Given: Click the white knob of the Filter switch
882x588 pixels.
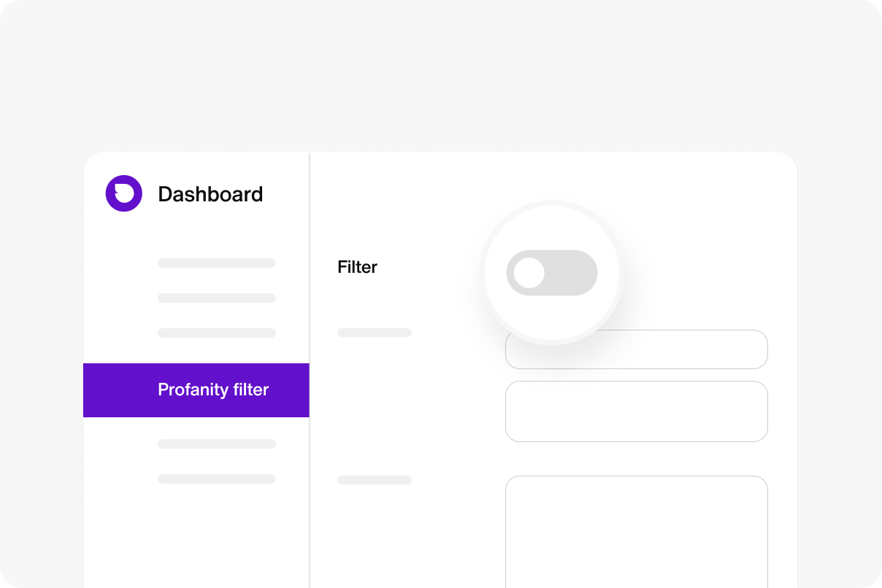Looking at the screenshot, I should tap(529, 273).
